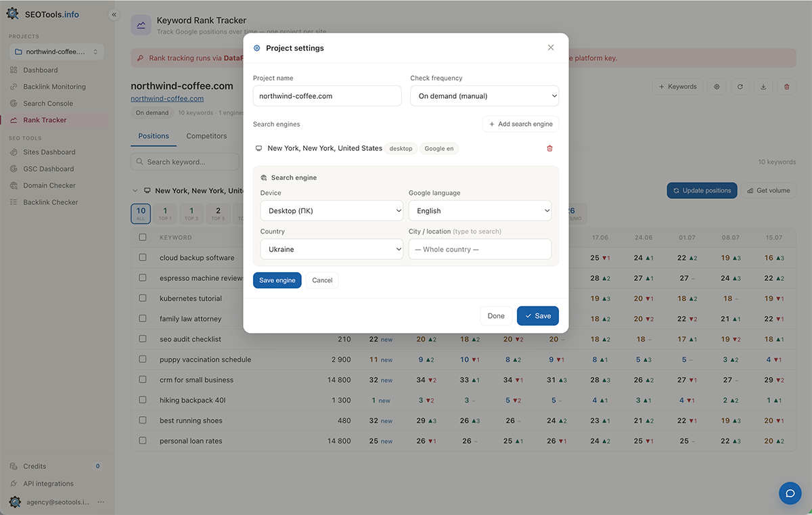Screen dimensions: 812x515
Task: Switch to the Positions tab
Action: (154, 136)
